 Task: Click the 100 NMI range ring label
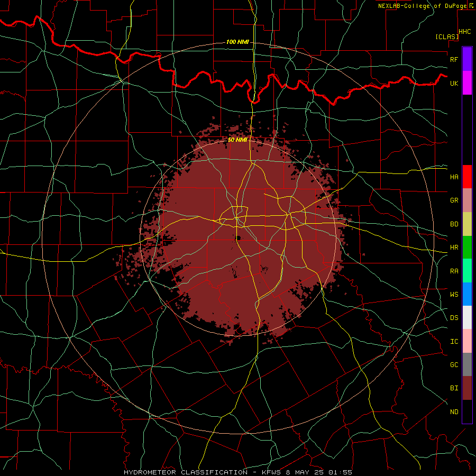point(237,42)
